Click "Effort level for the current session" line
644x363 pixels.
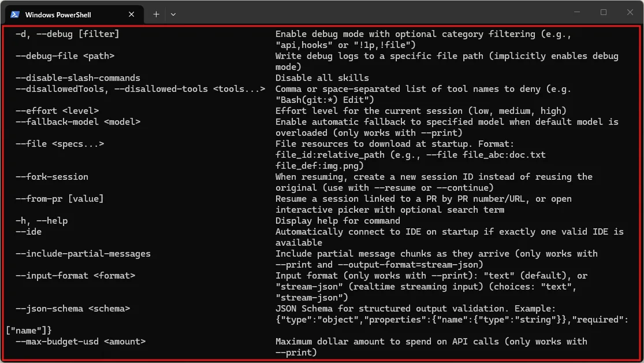(x=421, y=111)
